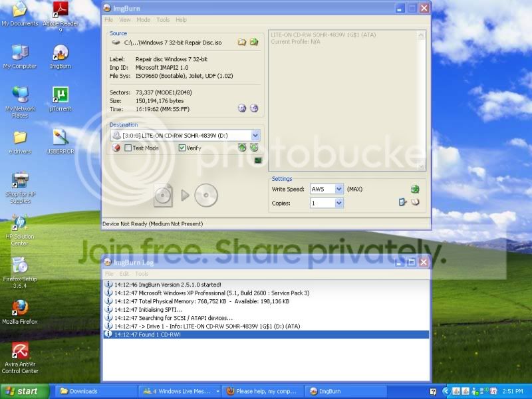This screenshot has height=399, width=532.
Task: Select log line about Microsoft Windows XP Professional
Action: click(x=266, y=293)
